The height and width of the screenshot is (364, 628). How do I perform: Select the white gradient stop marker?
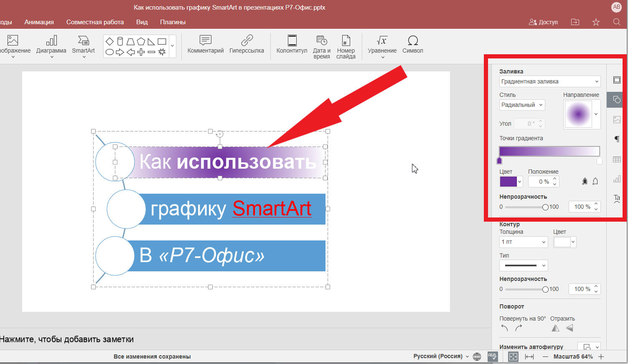600,161
